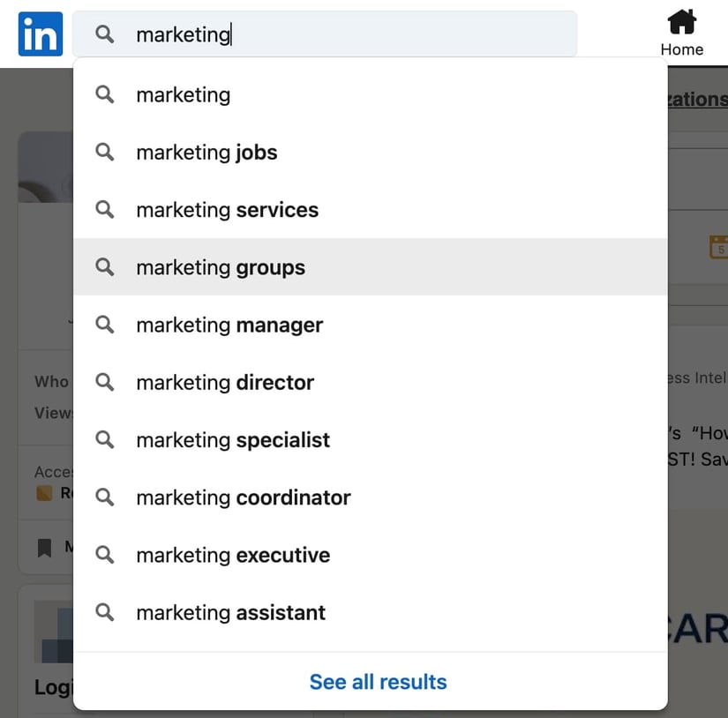The width and height of the screenshot is (728, 718).
Task: Choose the 'marketing services' suggestion
Action: pyautogui.click(x=227, y=210)
